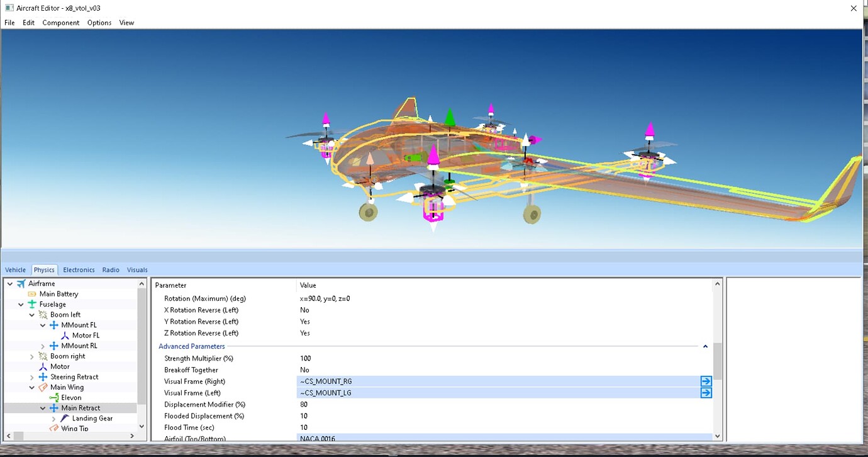Toggle X Rotation Reverse (Left) value

pyautogui.click(x=304, y=310)
